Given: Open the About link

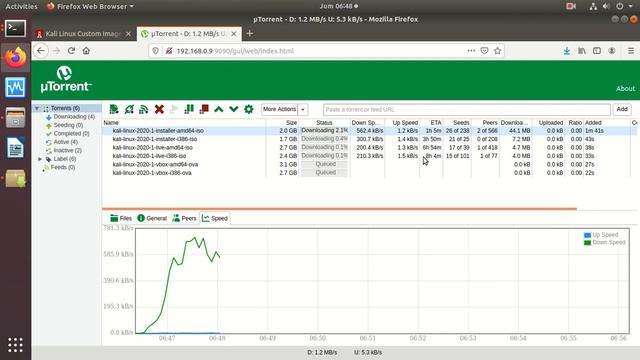Looking at the screenshot, I should 625,89.
